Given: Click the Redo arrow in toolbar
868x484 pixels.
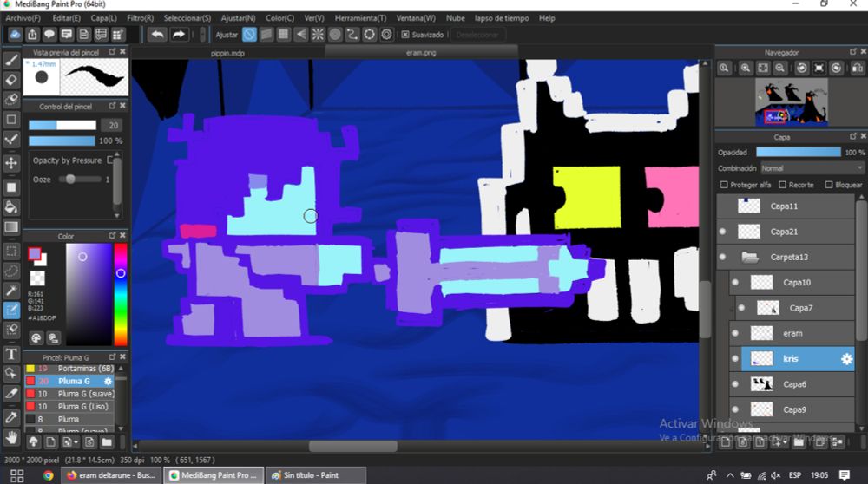Looking at the screenshot, I should click(x=178, y=35).
